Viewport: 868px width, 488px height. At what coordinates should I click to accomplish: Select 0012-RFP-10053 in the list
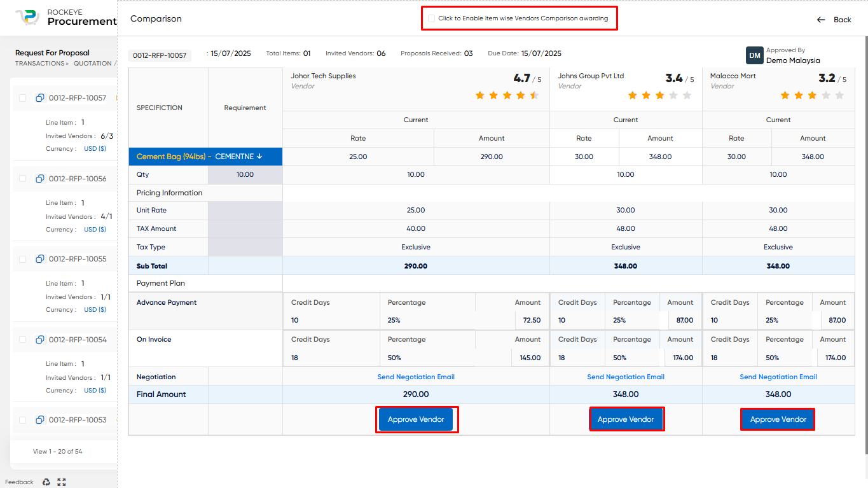click(78, 420)
